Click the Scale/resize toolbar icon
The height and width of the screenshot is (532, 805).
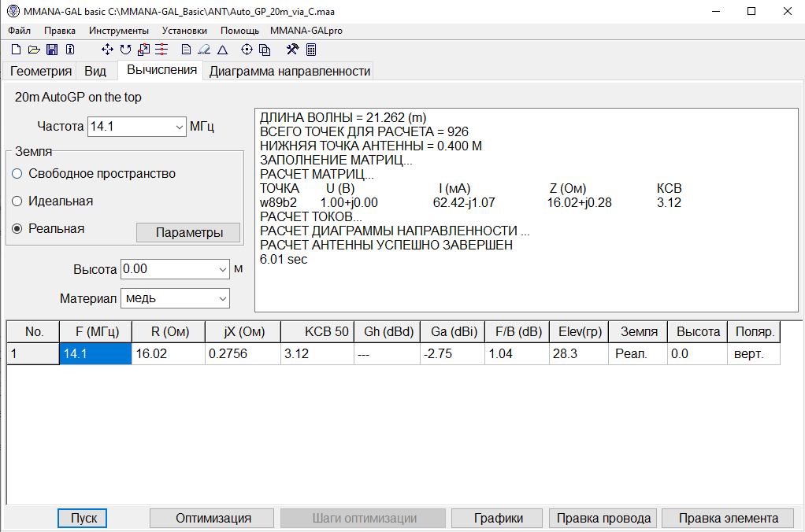coord(143,50)
